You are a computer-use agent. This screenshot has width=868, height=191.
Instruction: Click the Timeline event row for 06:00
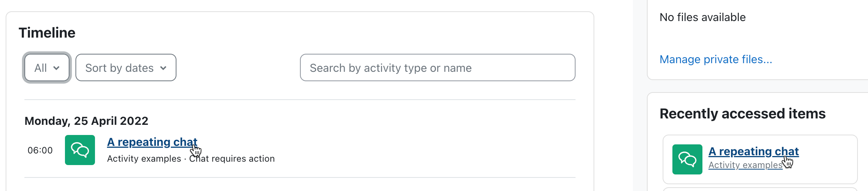pos(300,150)
